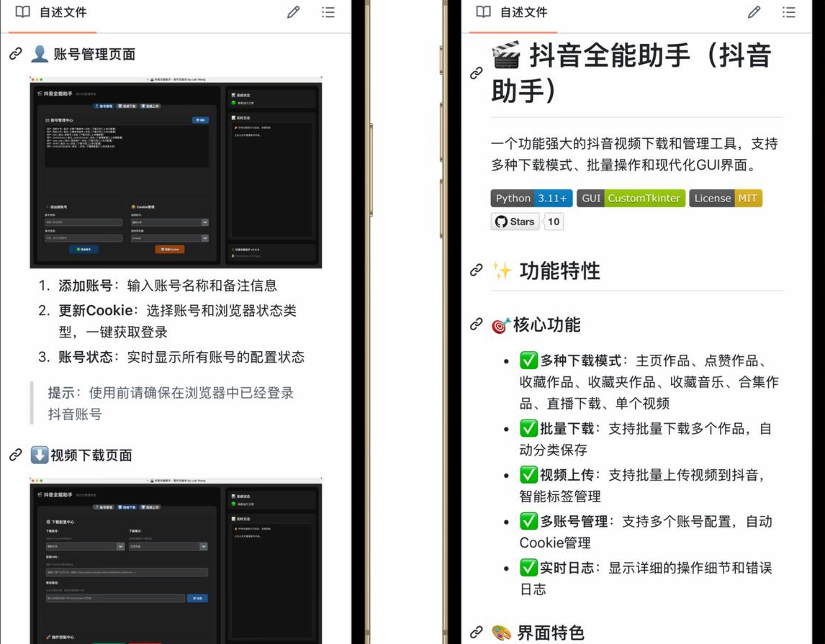Click the anchor icon beside 抖音全能助手 title
This screenshot has height=644, width=825.
[476, 73]
